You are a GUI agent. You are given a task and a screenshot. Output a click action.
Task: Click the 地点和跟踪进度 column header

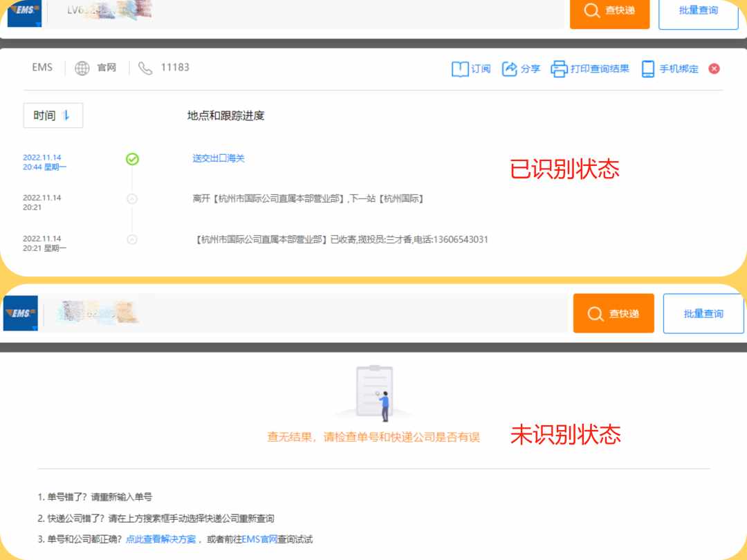pos(225,115)
